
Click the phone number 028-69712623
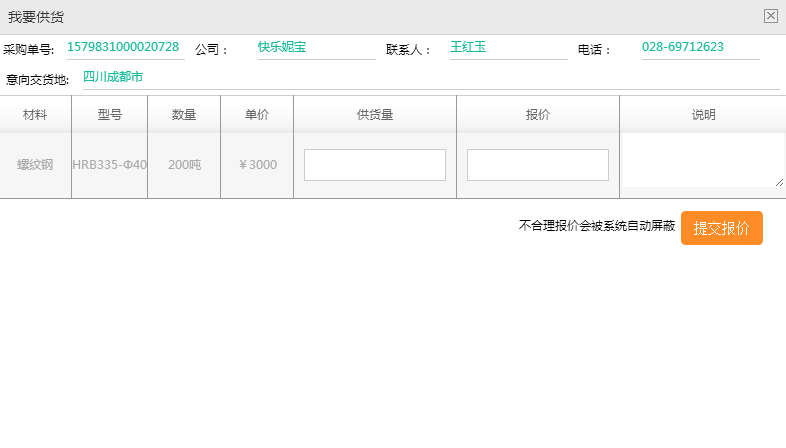(x=683, y=47)
